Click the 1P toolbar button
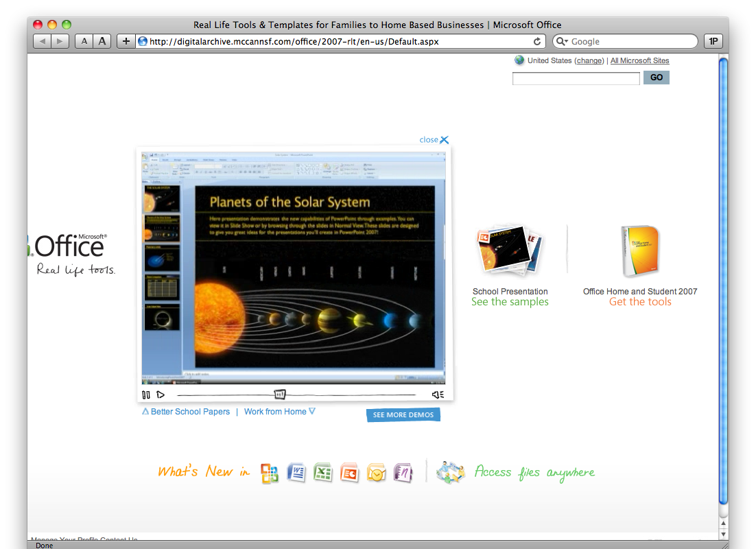The height and width of the screenshot is (549, 756). [x=713, y=41]
